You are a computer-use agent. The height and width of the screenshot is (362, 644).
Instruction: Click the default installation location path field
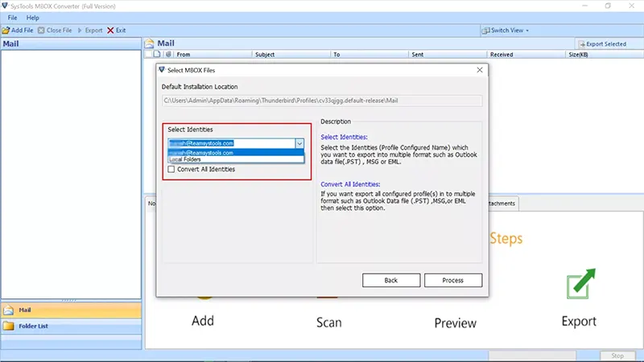(321, 101)
